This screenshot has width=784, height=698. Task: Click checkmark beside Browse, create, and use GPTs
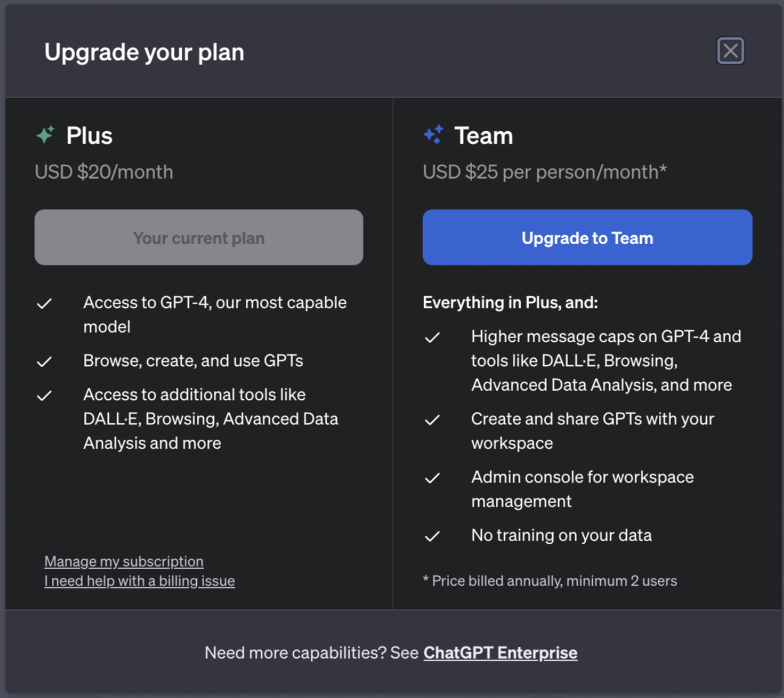[45, 361]
